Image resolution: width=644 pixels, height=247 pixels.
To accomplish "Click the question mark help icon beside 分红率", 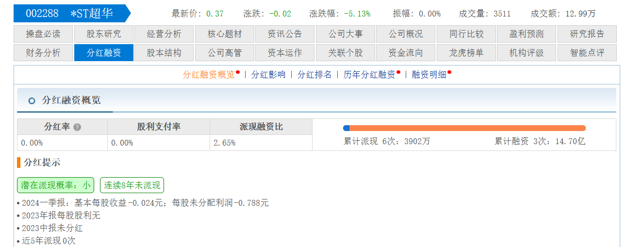I will (77, 127).
